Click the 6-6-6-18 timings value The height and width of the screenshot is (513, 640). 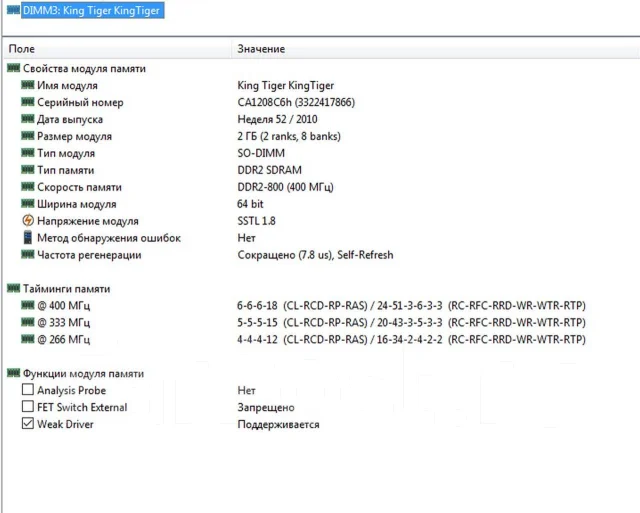pyautogui.click(x=411, y=306)
